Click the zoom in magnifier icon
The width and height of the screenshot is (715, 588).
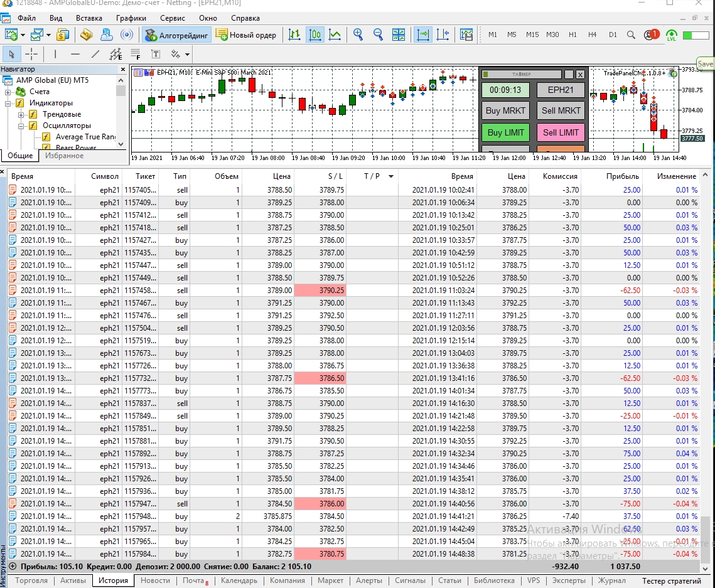click(x=358, y=35)
